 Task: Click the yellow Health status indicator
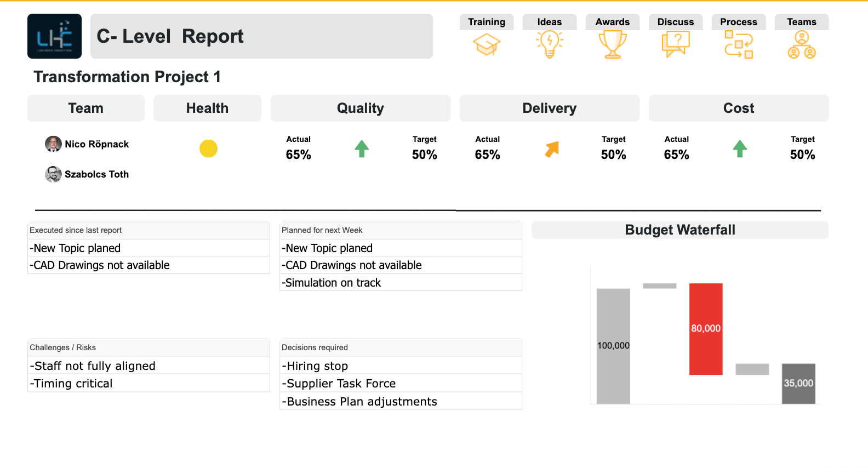pyautogui.click(x=208, y=149)
